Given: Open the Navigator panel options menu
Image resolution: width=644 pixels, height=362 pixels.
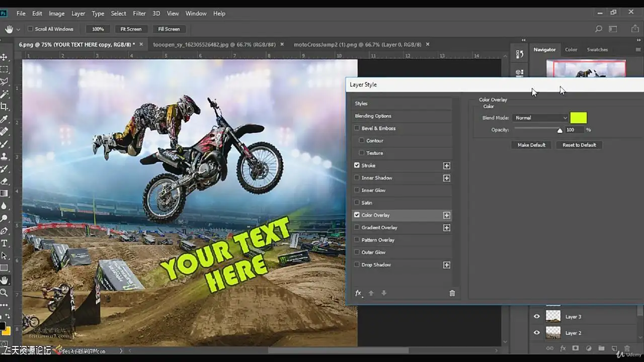Looking at the screenshot, I should 638,50.
